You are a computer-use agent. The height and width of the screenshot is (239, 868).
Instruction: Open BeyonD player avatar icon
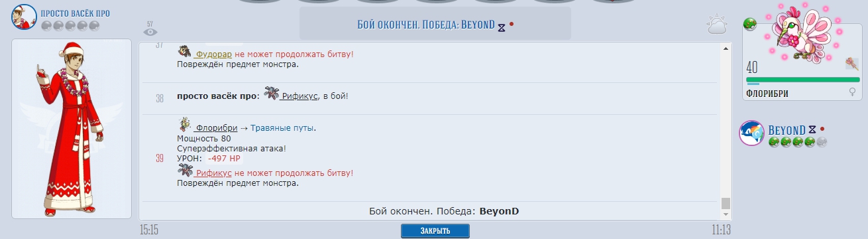(752, 133)
